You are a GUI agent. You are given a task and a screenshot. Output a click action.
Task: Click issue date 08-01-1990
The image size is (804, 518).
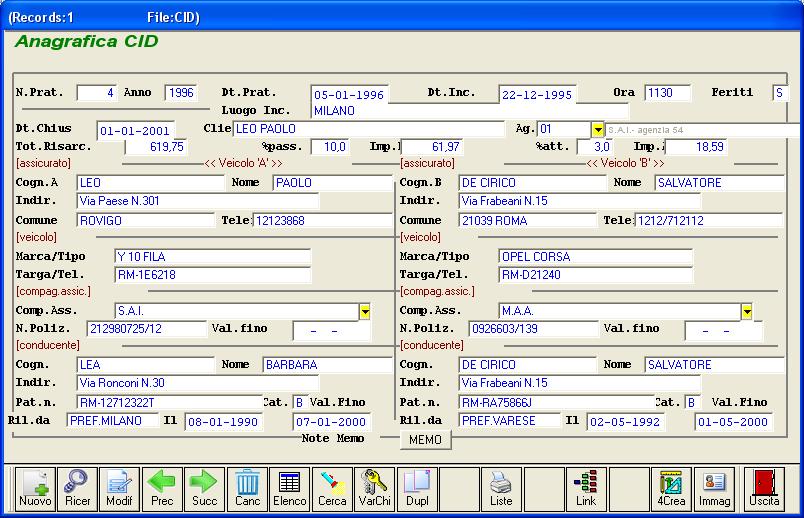[224, 422]
